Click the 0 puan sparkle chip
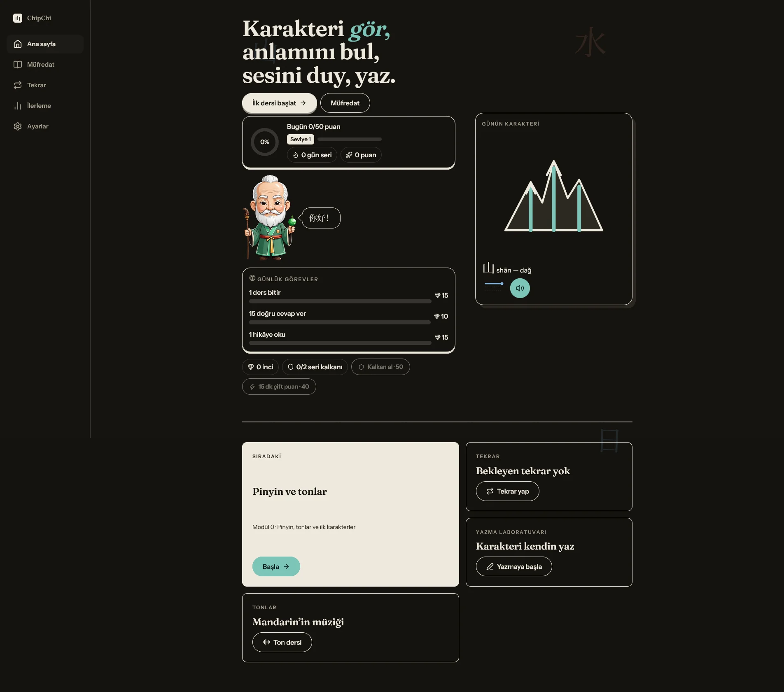 click(x=361, y=155)
